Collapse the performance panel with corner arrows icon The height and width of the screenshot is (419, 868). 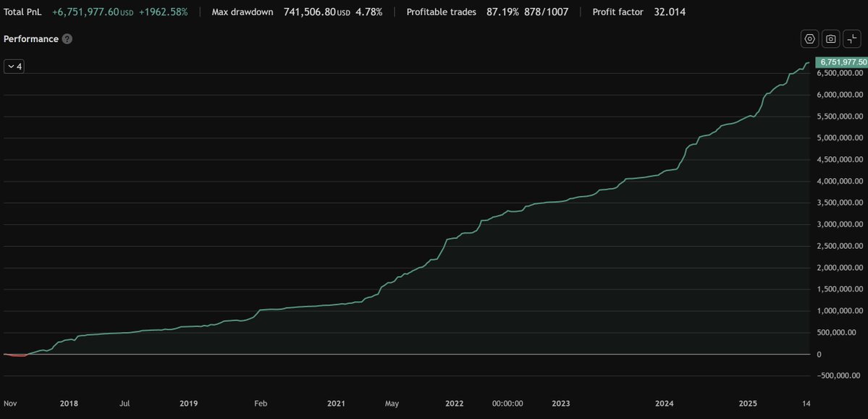tap(852, 39)
